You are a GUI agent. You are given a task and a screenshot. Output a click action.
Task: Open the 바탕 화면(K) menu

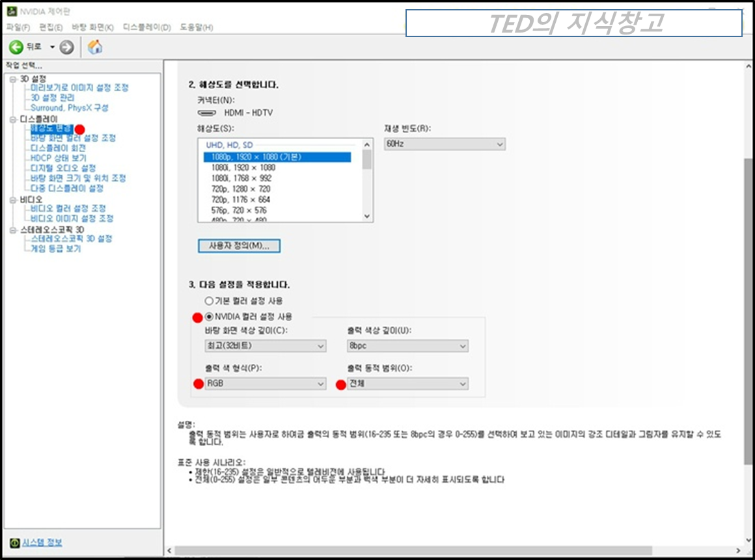click(x=92, y=27)
